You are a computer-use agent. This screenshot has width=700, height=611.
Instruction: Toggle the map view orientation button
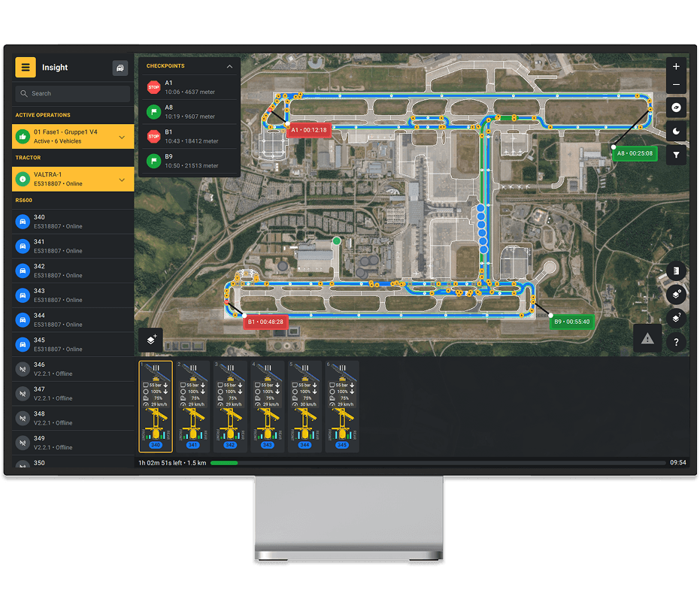point(676,108)
